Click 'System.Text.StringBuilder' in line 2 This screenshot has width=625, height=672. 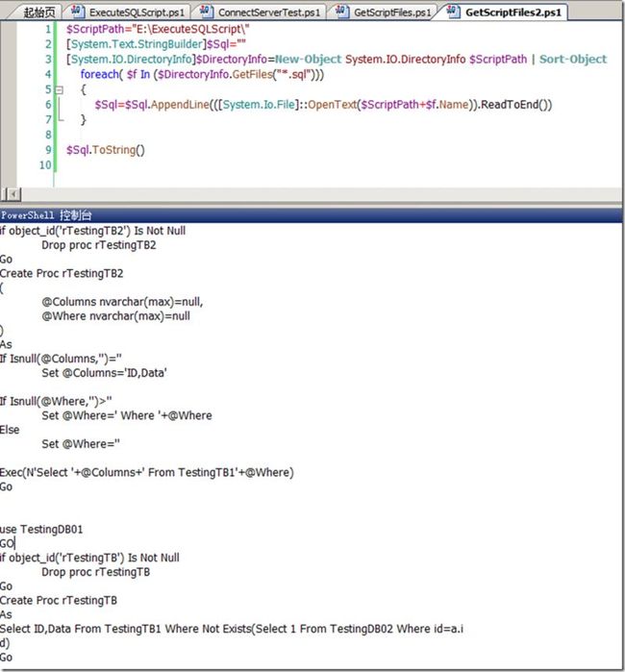[x=137, y=44]
